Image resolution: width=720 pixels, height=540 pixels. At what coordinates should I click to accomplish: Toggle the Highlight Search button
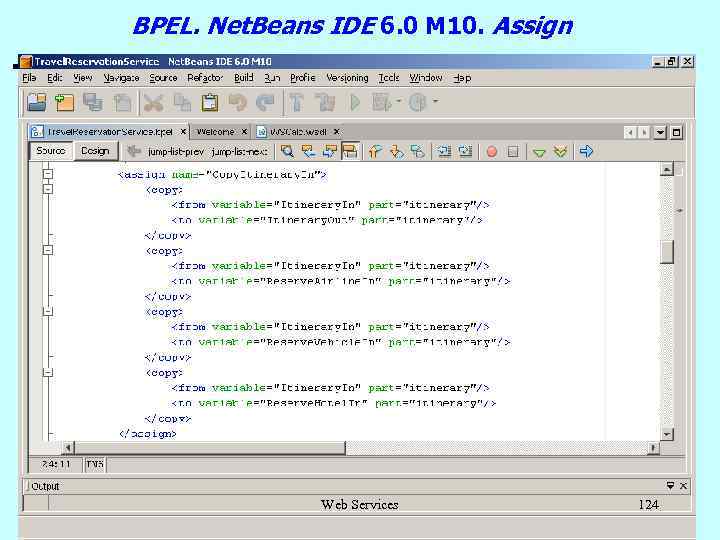coord(350,151)
